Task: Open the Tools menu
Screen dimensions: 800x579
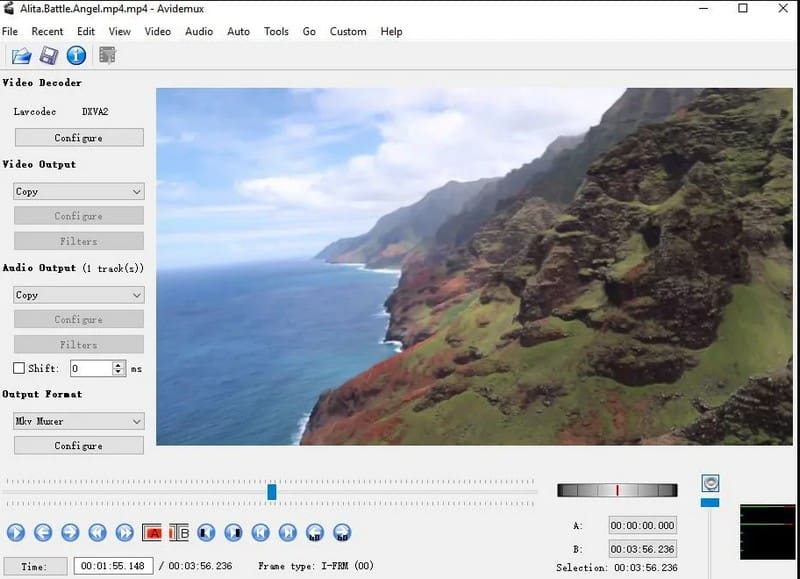Action: click(x=276, y=31)
